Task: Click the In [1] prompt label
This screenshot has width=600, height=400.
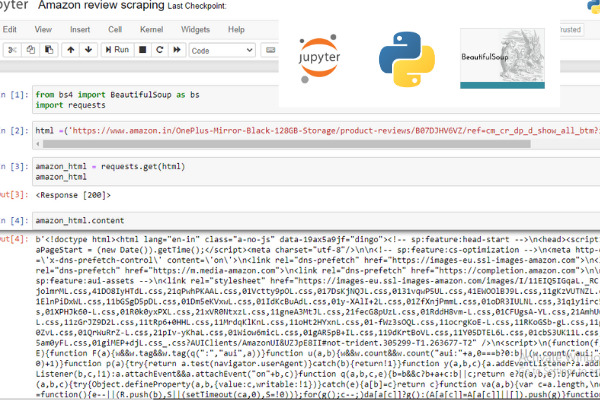Action: coord(14,95)
